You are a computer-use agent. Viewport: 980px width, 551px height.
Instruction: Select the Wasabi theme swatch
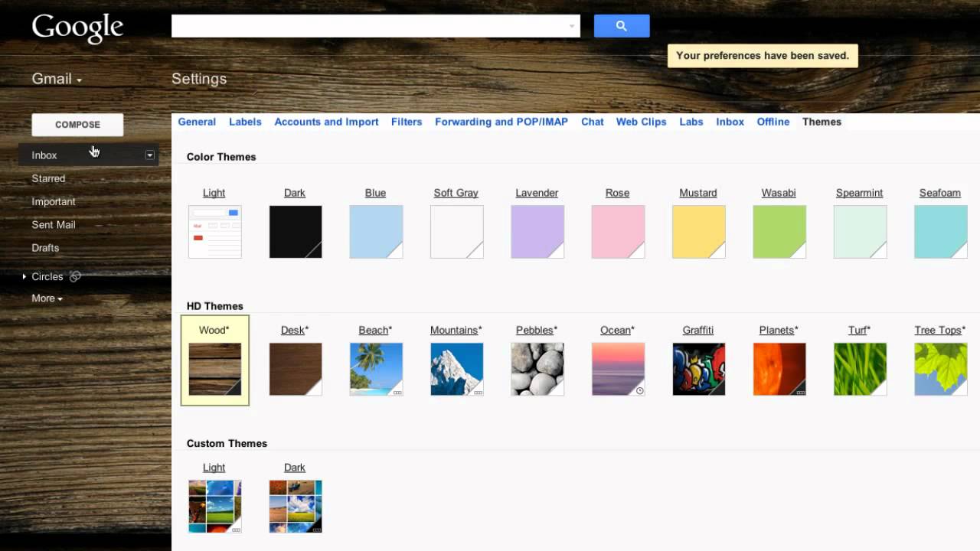pos(779,232)
